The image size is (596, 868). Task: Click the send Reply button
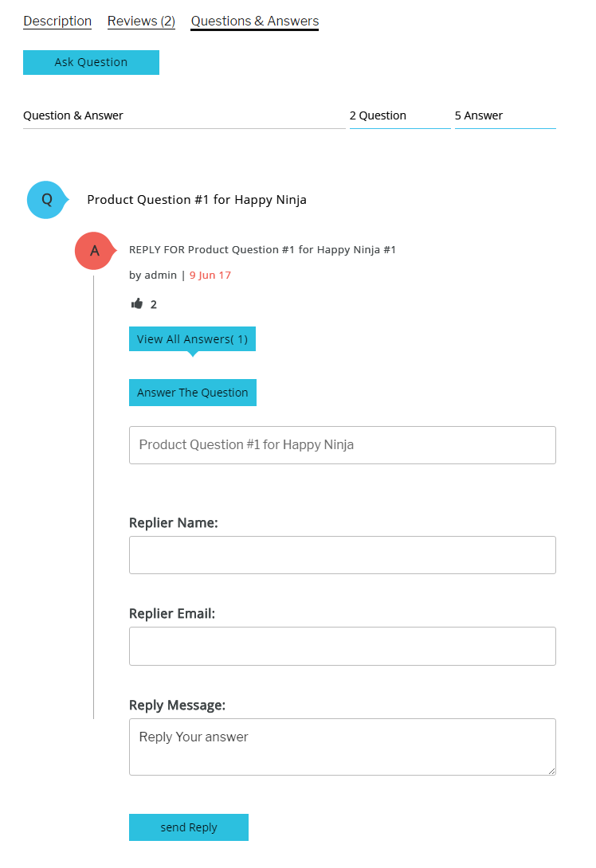[x=189, y=827]
